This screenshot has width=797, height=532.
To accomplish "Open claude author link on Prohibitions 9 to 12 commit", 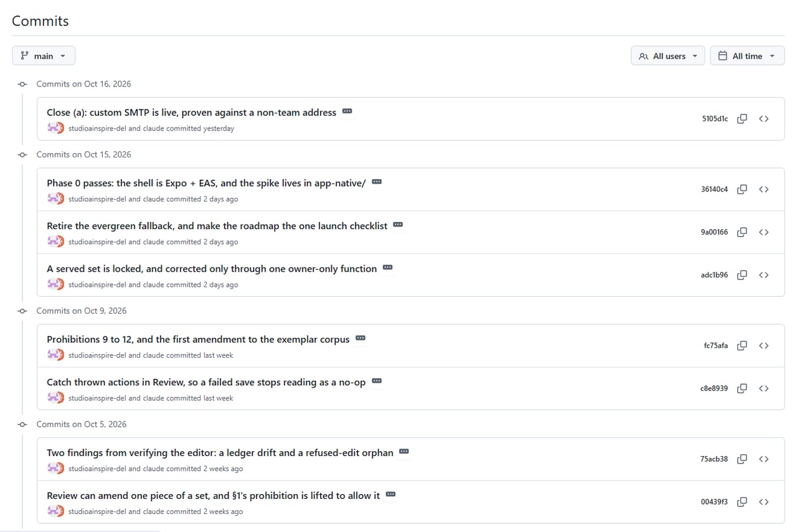I will tap(153, 355).
